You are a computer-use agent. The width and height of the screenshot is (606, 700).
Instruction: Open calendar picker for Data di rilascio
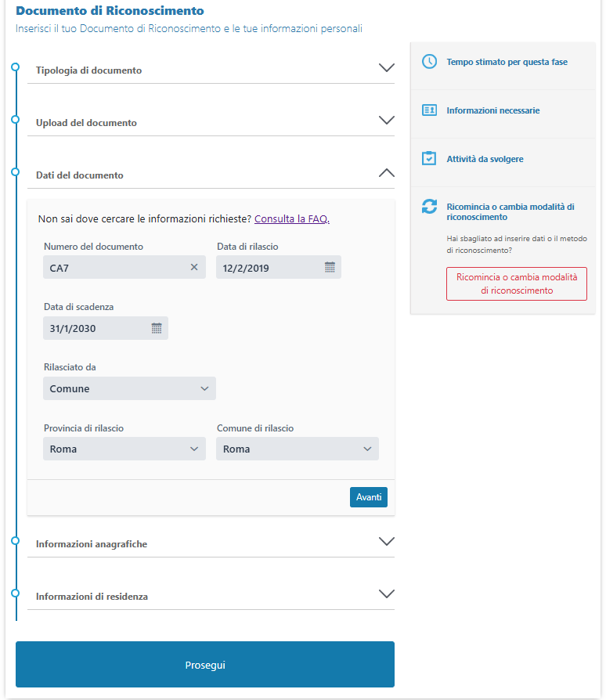click(x=330, y=268)
